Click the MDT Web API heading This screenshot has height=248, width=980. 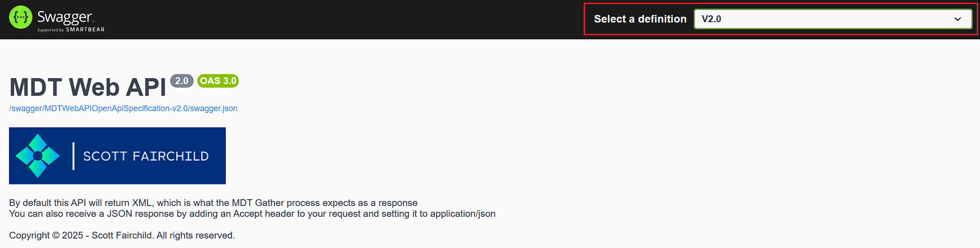88,87
